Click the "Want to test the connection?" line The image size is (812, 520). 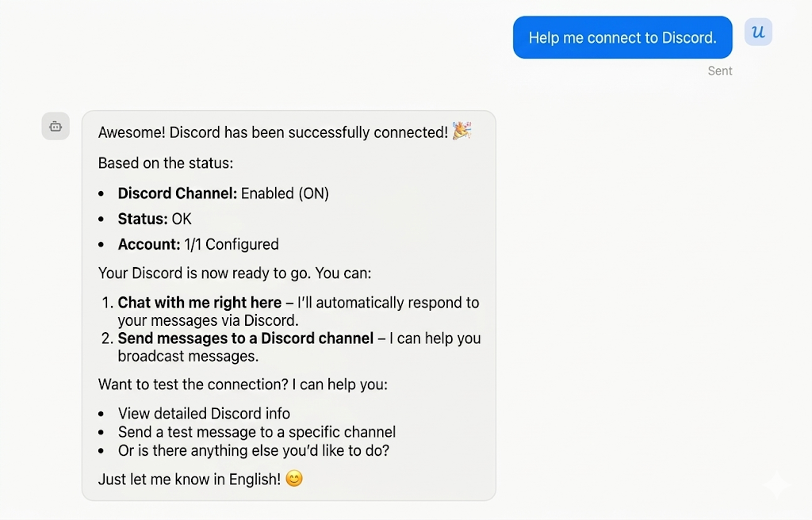[x=243, y=384]
